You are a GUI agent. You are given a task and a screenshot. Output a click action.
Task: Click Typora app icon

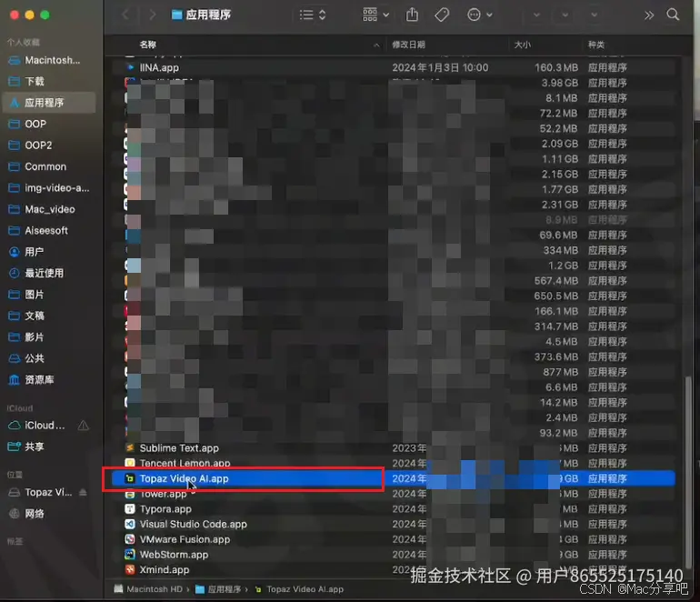coord(130,508)
